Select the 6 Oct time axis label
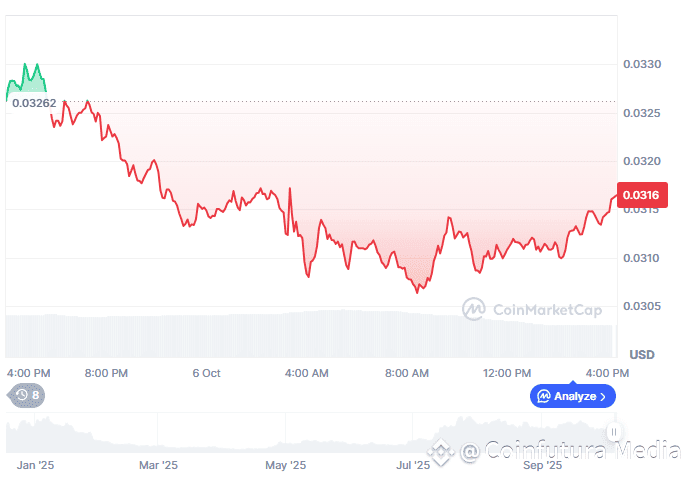This screenshot has width=689, height=478. point(206,373)
